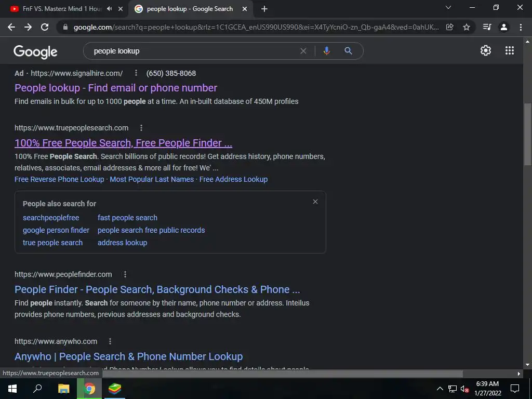The width and height of the screenshot is (532, 399).
Task: Go forward to the next page
Action: point(28,27)
